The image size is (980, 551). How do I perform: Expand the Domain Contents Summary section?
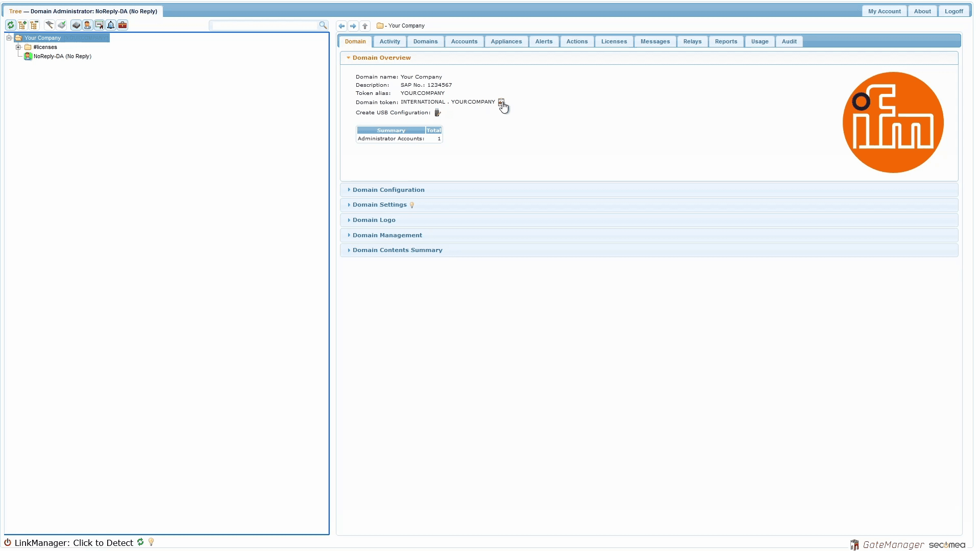tap(397, 250)
